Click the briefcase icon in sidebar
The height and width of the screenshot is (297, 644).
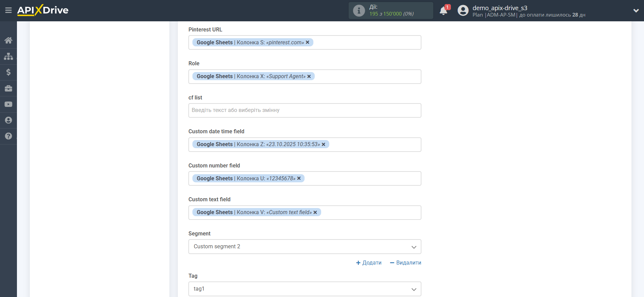click(8, 88)
